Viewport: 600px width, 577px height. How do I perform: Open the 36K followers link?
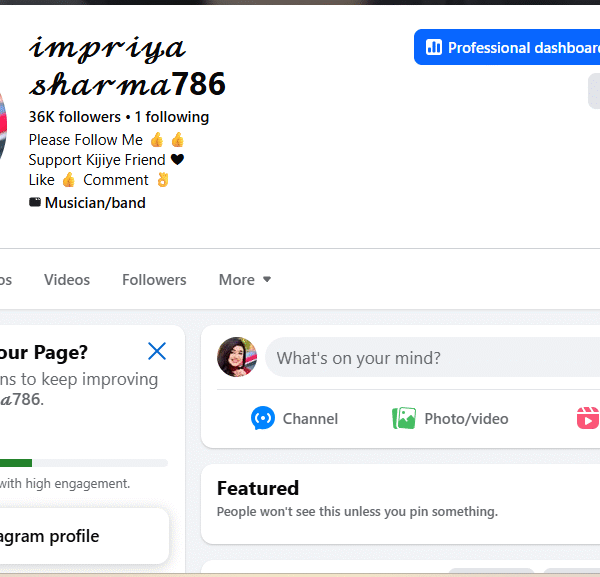pyautogui.click(x=75, y=117)
